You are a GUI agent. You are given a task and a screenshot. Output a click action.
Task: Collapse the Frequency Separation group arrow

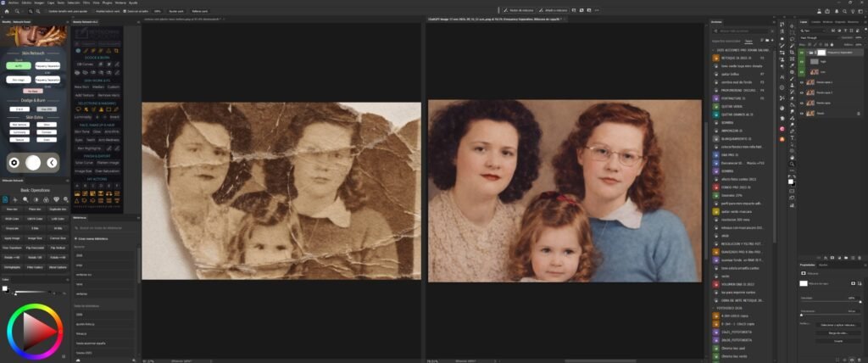coord(808,52)
